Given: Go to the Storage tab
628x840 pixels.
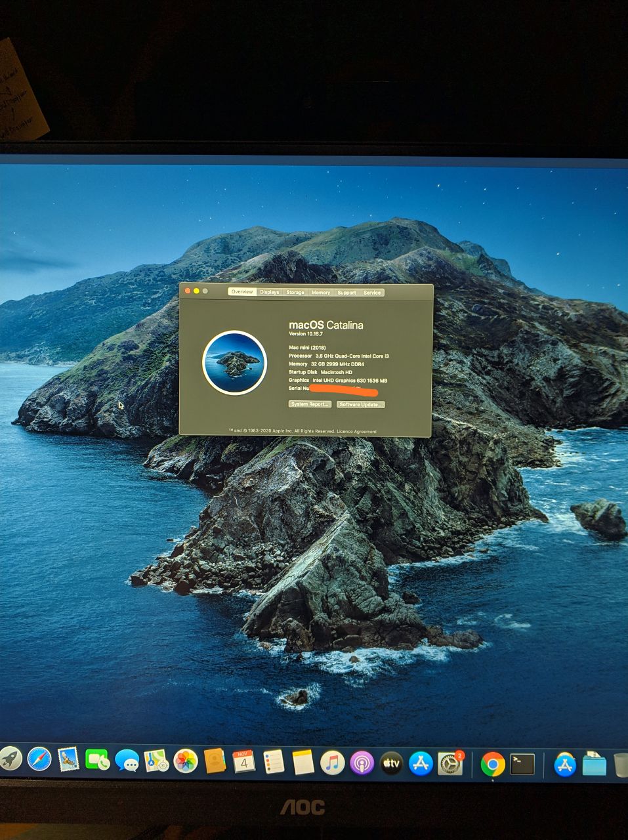Looking at the screenshot, I should click(295, 293).
